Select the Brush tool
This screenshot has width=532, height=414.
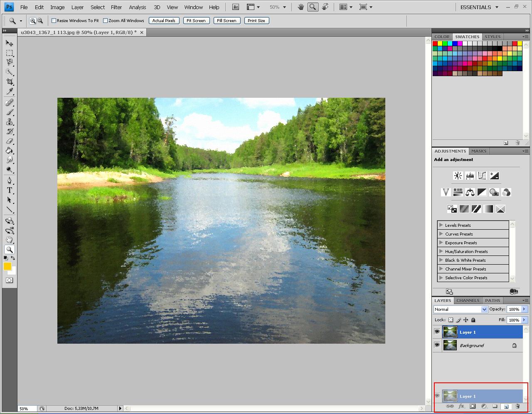point(10,112)
